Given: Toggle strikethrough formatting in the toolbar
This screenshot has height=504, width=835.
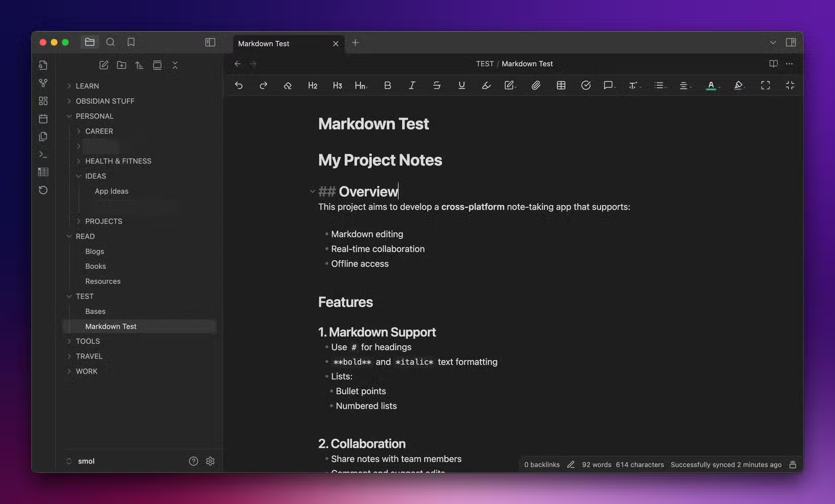Looking at the screenshot, I should coord(437,85).
